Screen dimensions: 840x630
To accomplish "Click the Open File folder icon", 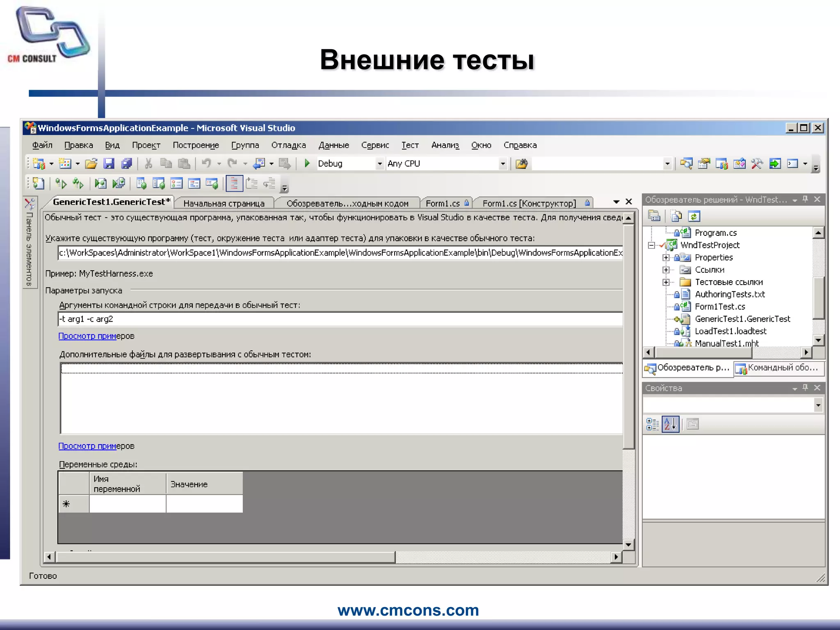I will 91,164.
